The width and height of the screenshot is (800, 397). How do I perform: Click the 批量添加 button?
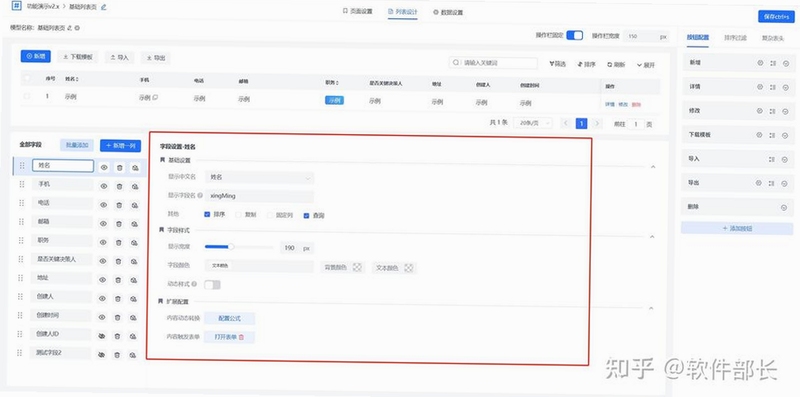pyautogui.click(x=77, y=145)
